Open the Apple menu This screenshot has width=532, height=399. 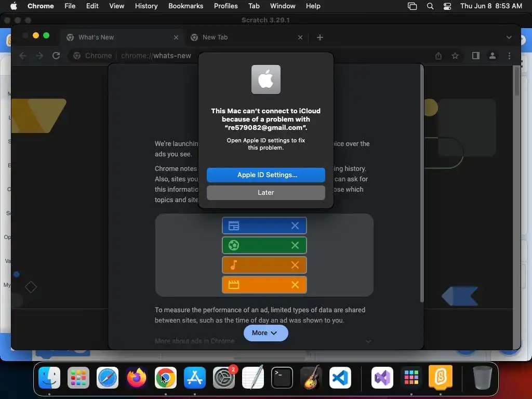point(14,6)
